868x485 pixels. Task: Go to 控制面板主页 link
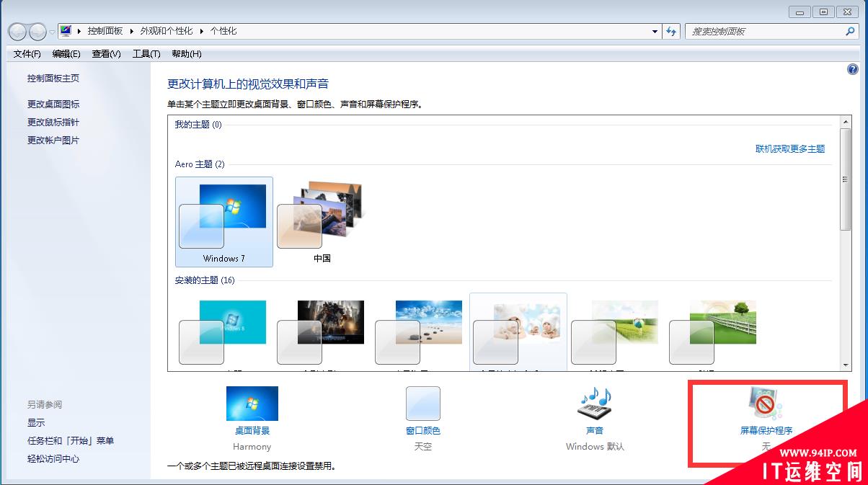pos(53,78)
